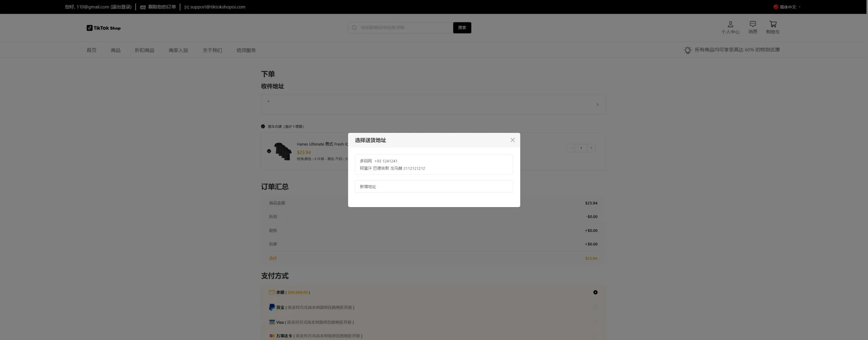Click the red flag language icon
868x340 pixels.
point(775,7)
